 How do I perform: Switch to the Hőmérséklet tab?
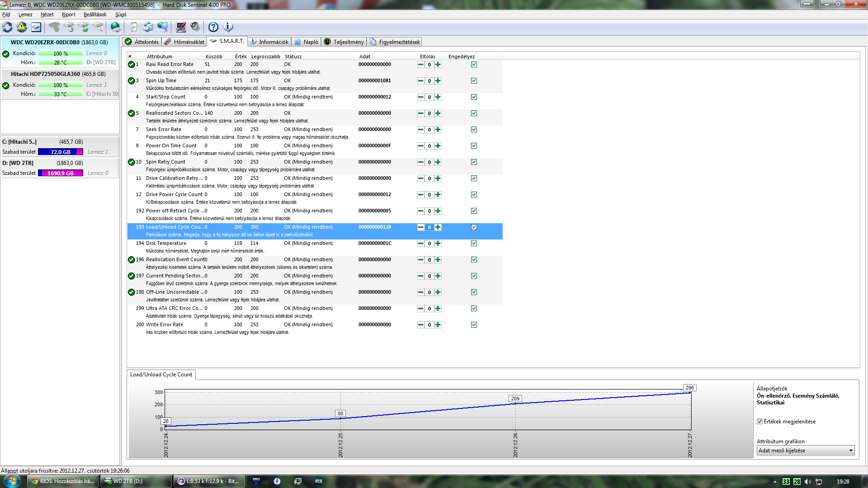(184, 42)
